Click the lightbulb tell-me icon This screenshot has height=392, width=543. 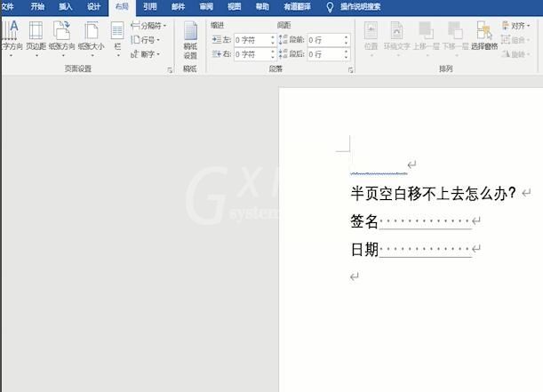(330, 7)
